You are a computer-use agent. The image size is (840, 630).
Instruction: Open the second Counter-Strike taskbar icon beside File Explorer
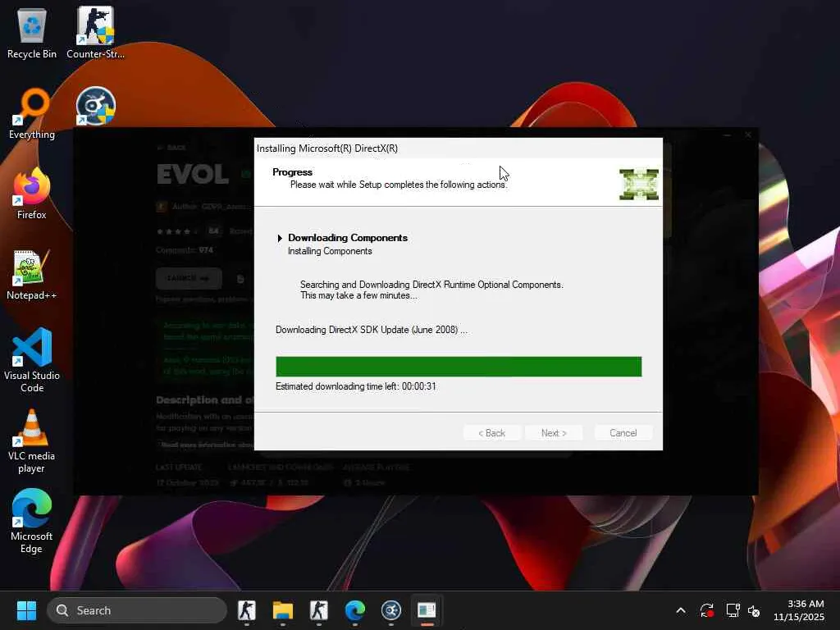[x=319, y=610]
